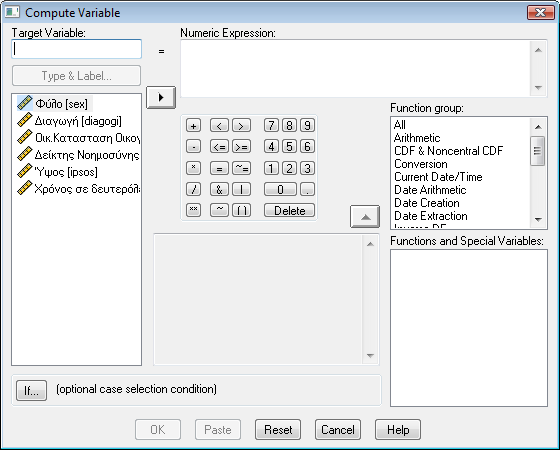Click the decimal point key

pyautogui.click(x=308, y=189)
